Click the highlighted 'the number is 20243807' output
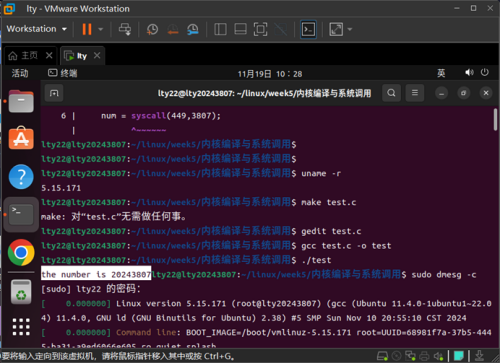The image size is (500, 363). pos(96,274)
